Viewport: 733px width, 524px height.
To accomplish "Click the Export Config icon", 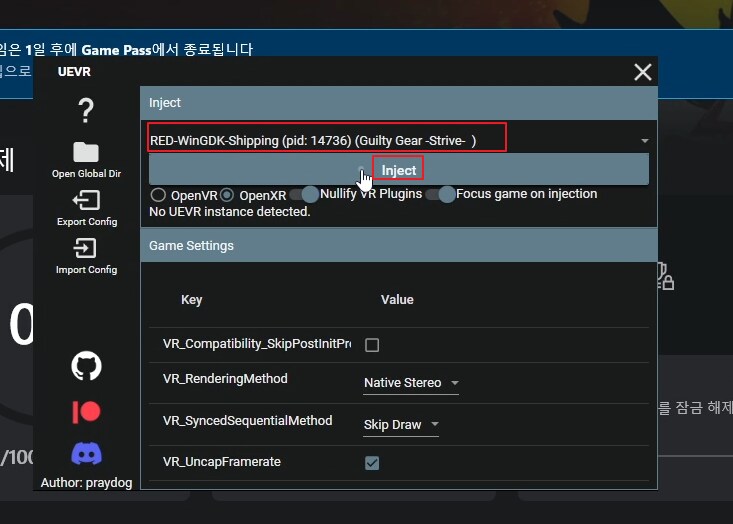I will (x=86, y=201).
